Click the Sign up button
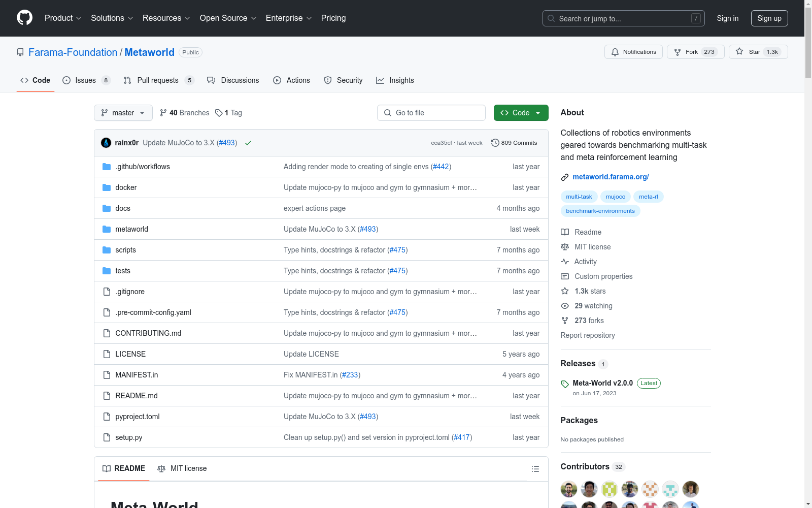812x508 pixels. pyautogui.click(x=769, y=18)
